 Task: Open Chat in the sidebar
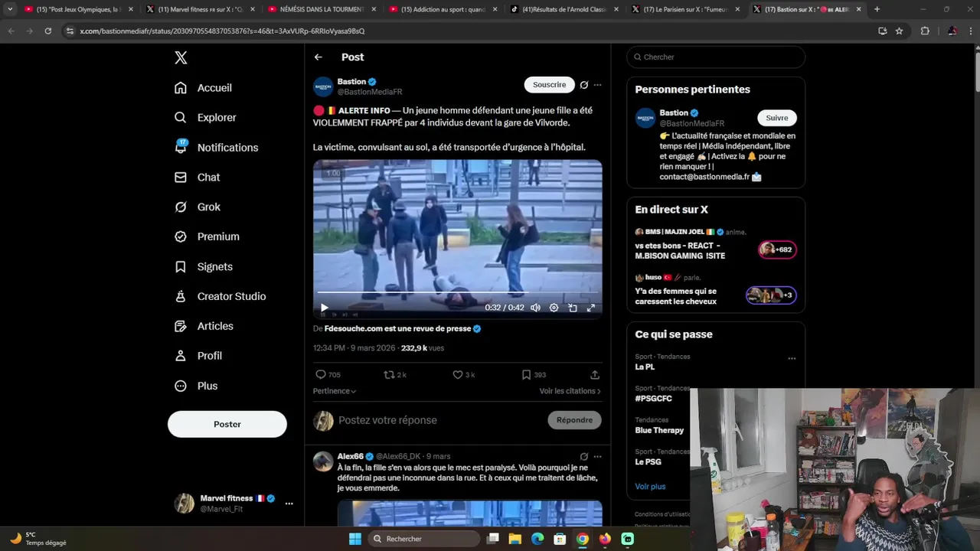point(197,178)
